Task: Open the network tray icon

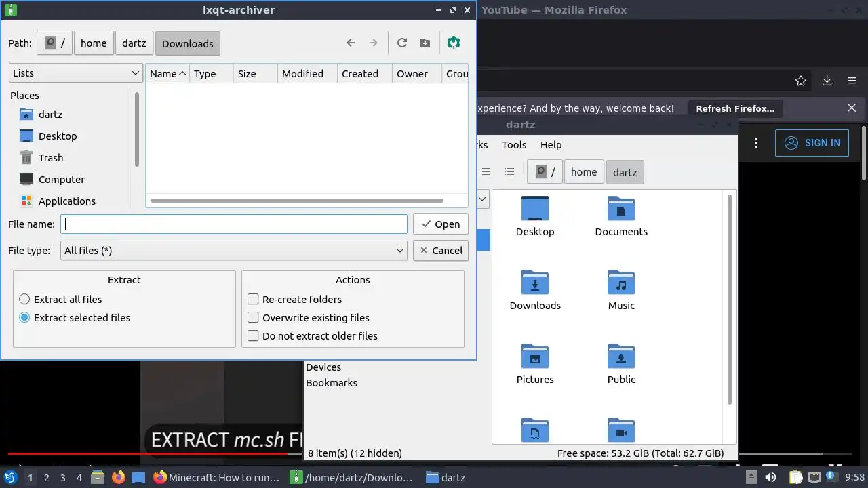Action: click(x=815, y=477)
